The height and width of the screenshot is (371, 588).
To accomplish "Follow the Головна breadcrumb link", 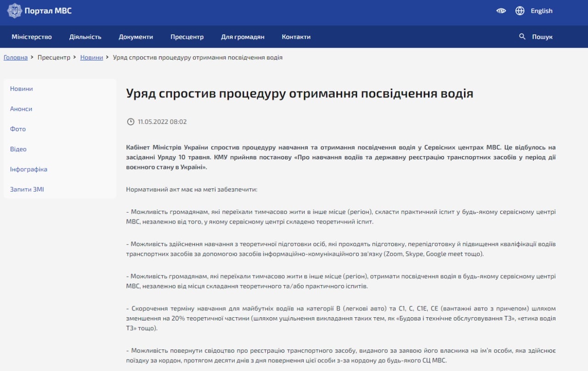I will tap(16, 57).
